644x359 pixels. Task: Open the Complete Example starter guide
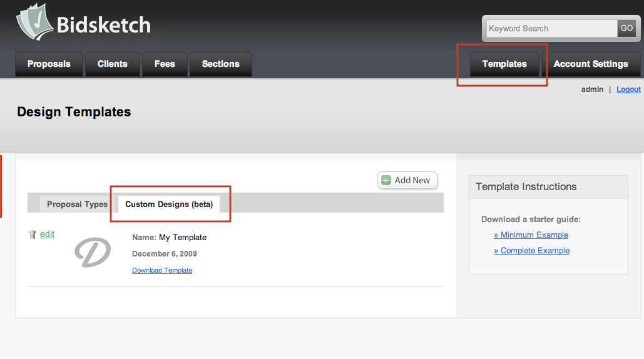point(531,250)
